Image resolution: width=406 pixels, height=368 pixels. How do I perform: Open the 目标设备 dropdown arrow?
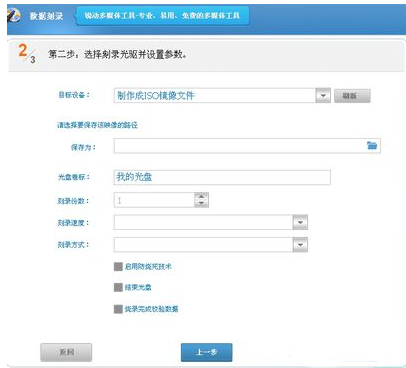[x=323, y=96]
